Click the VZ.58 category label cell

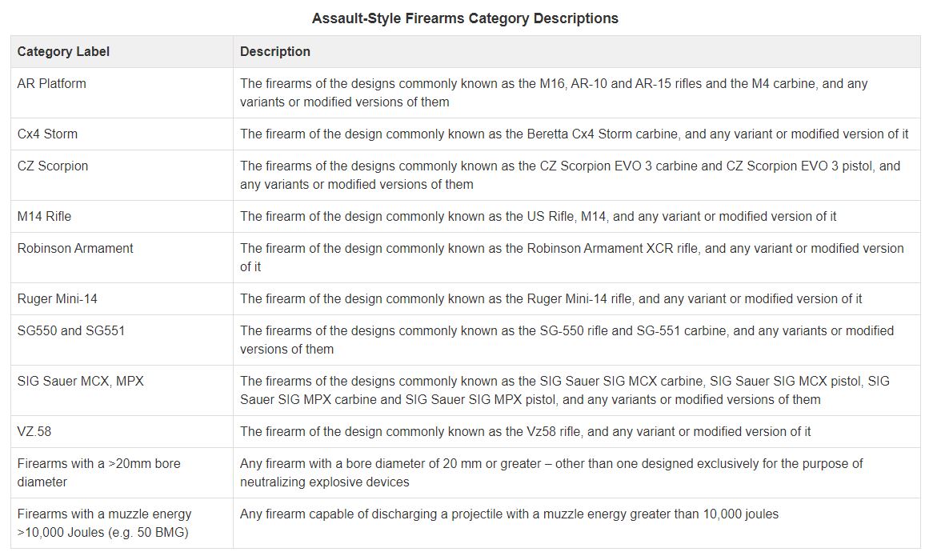(x=34, y=431)
